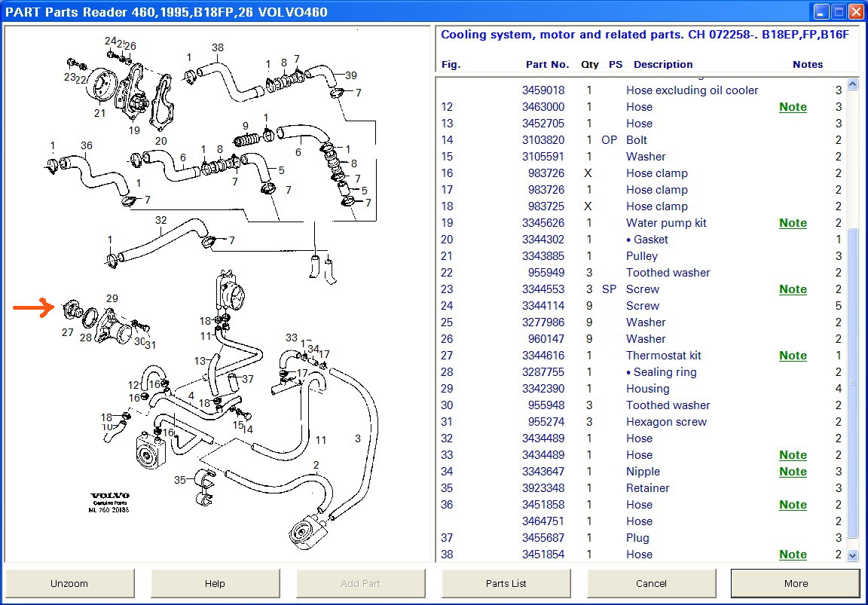
Task: Select the thermostat housing labeled 29
Action: [x=114, y=326]
